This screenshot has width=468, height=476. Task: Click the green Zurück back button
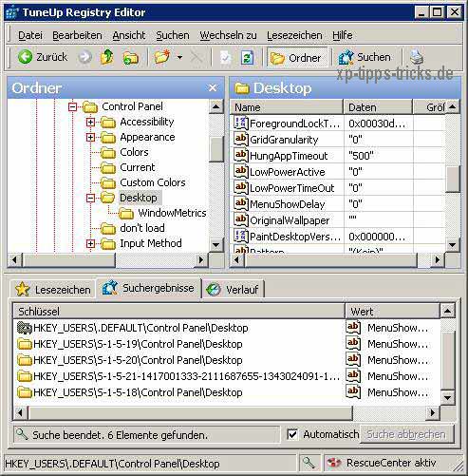(43, 57)
